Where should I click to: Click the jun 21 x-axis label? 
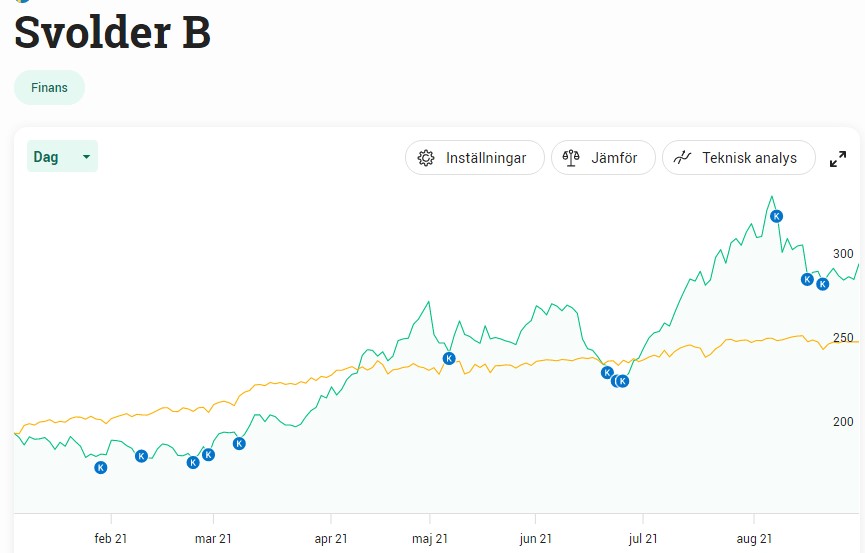[536, 539]
